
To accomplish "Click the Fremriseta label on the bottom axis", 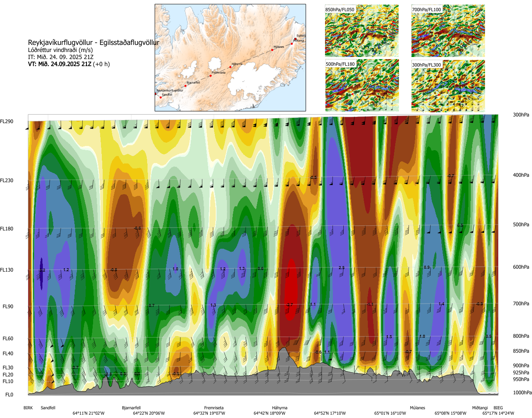I will [214, 408].
